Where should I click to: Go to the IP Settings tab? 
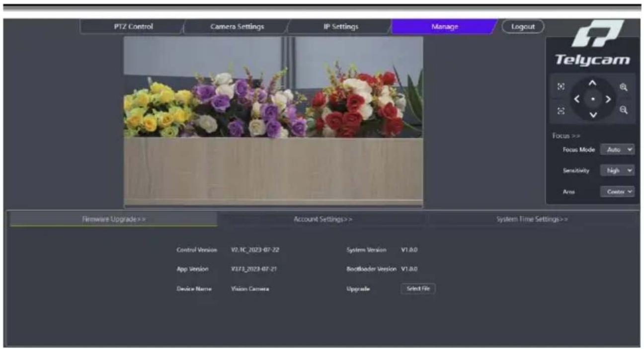[341, 27]
